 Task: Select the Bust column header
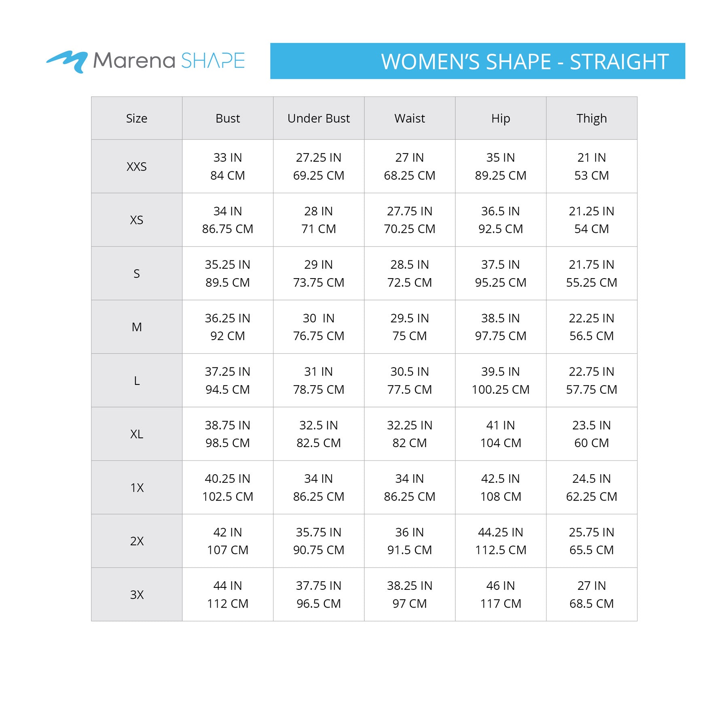228,118
